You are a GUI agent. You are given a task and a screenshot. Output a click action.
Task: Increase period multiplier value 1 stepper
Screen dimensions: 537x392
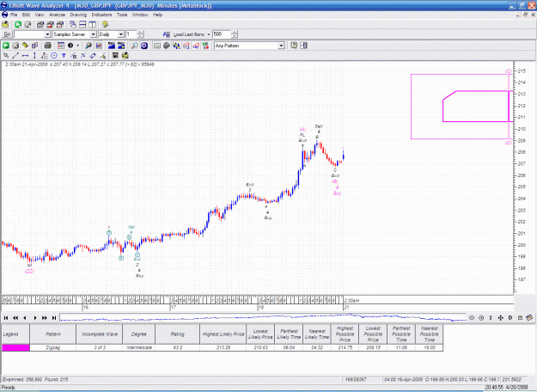point(140,33)
